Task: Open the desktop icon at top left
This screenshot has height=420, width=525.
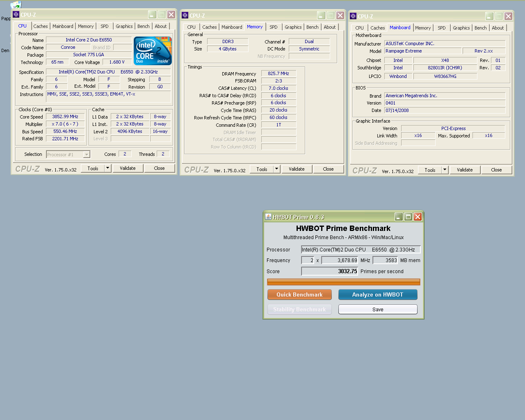Action: coord(16,5)
